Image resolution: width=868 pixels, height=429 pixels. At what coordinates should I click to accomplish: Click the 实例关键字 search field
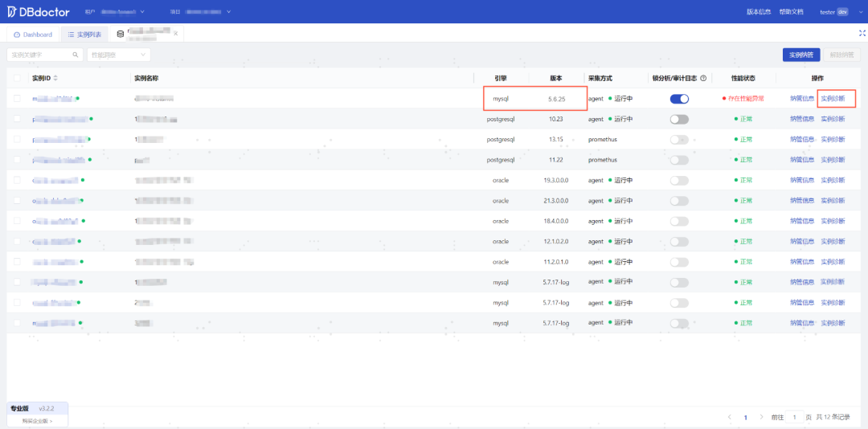coord(45,55)
